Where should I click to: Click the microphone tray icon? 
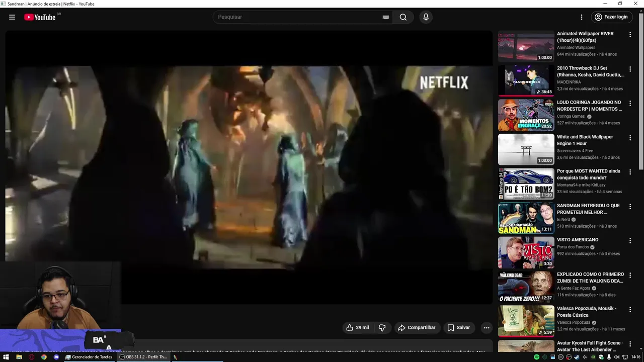(x=609, y=357)
